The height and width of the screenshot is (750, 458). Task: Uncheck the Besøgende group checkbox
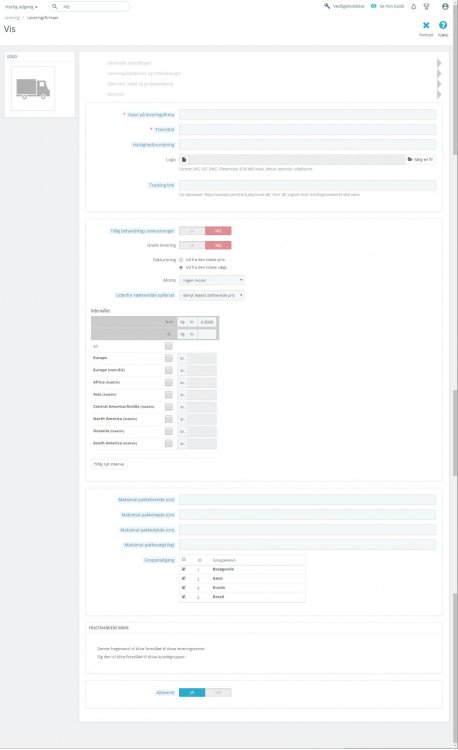(184, 569)
